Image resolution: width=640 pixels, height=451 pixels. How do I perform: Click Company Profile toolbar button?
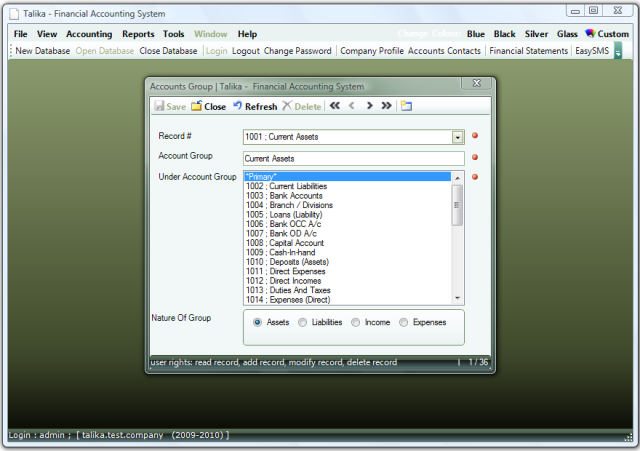[372, 51]
